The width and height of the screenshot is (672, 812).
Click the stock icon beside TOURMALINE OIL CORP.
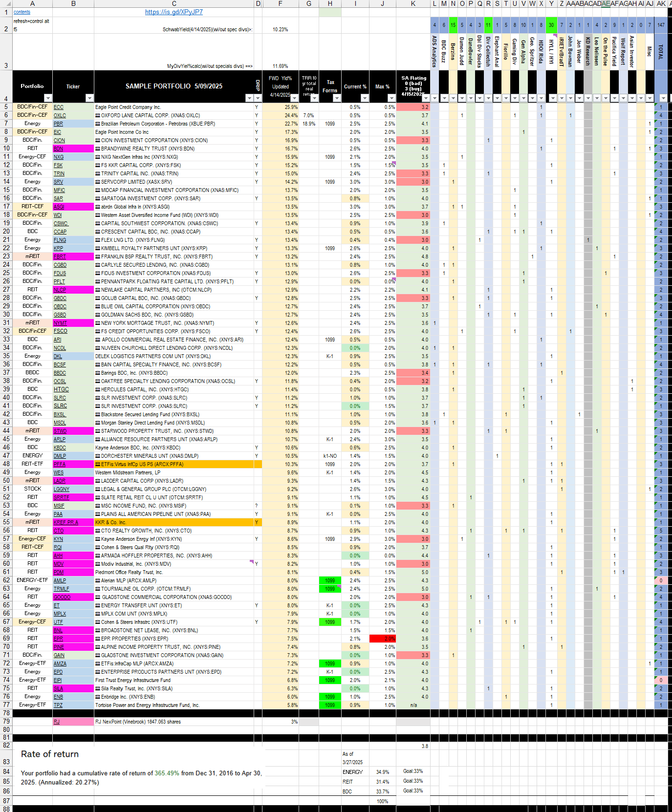98,589
